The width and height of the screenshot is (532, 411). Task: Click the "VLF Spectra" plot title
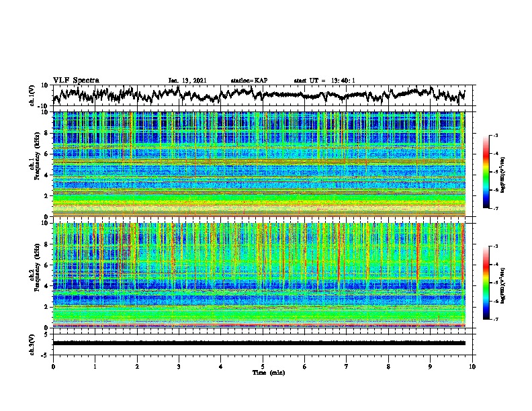[x=76, y=81]
